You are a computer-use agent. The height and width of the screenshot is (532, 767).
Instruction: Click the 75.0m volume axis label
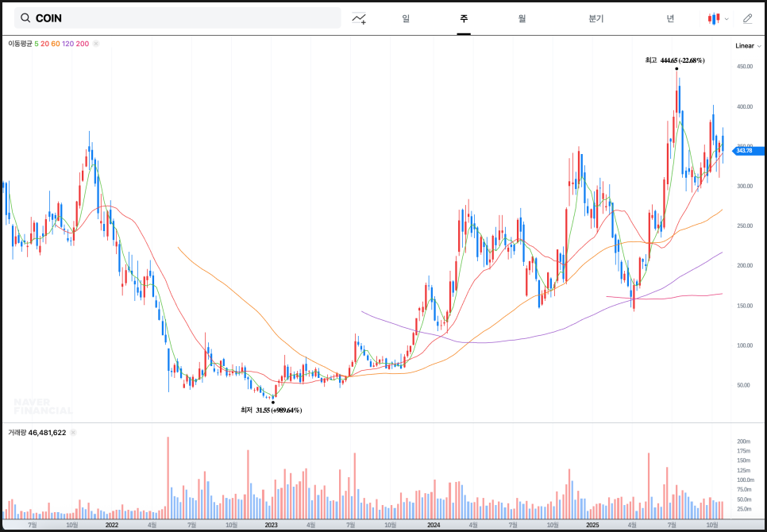(744, 489)
